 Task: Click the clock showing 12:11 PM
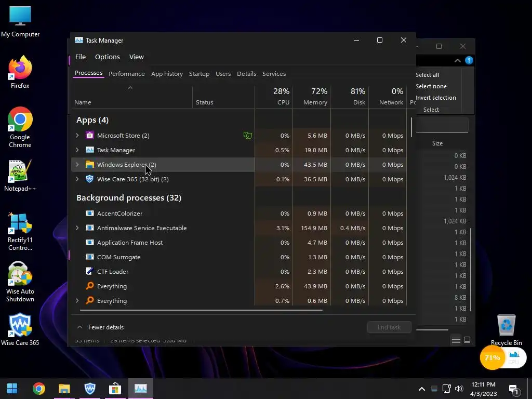pyautogui.click(x=483, y=389)
